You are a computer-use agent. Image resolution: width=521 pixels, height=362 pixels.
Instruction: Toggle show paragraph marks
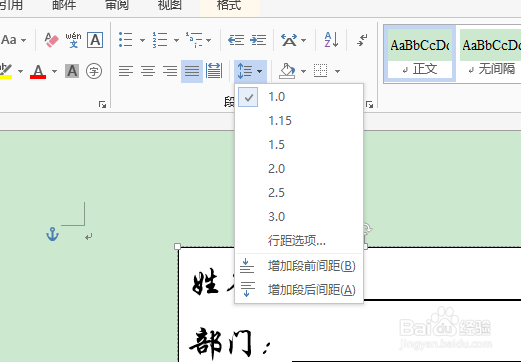pyautogui.click(x=362, y=40)
